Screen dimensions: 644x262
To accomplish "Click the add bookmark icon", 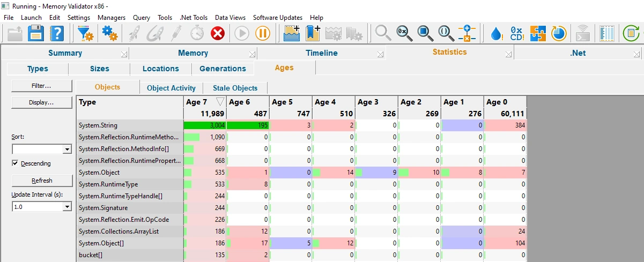I will pyautogui.click(x=313, y=34).
